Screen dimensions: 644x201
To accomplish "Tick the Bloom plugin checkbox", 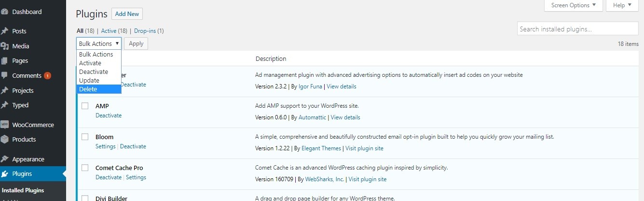I will (85, 137).
